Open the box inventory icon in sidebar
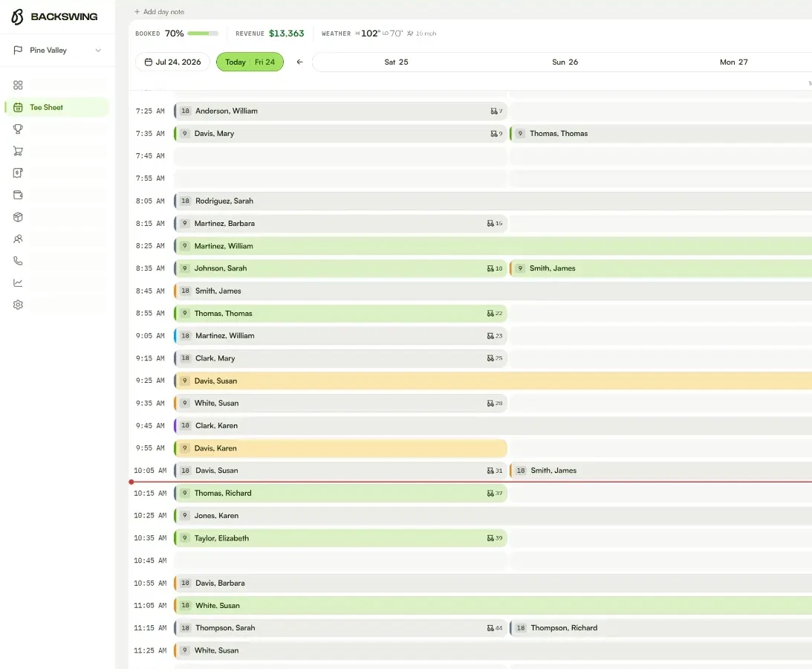This screenshot has width=812, height=669. click(x=18, y=217)
